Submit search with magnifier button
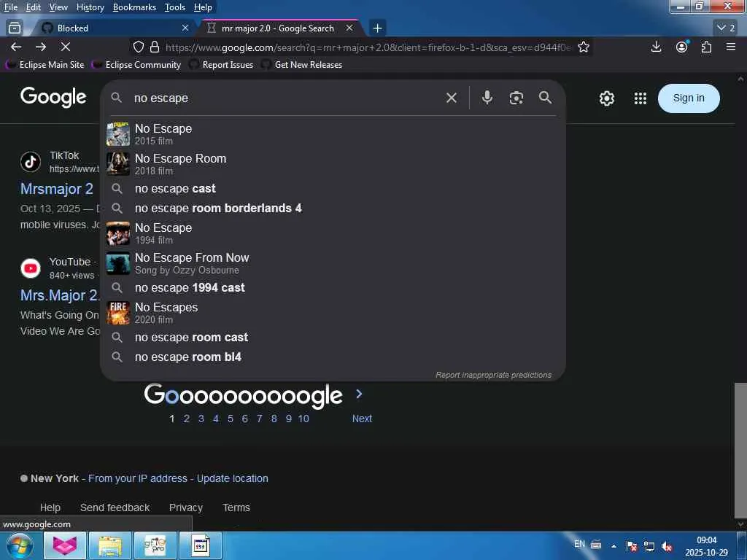The image size is (747, 560). pyautogui.click(x=546, y=98)
